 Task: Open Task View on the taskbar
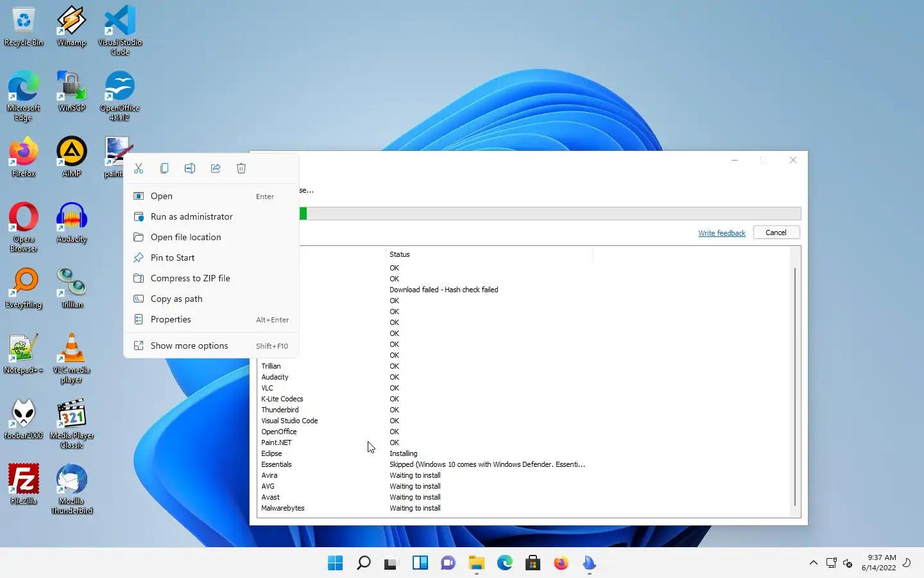coord(391,563)
